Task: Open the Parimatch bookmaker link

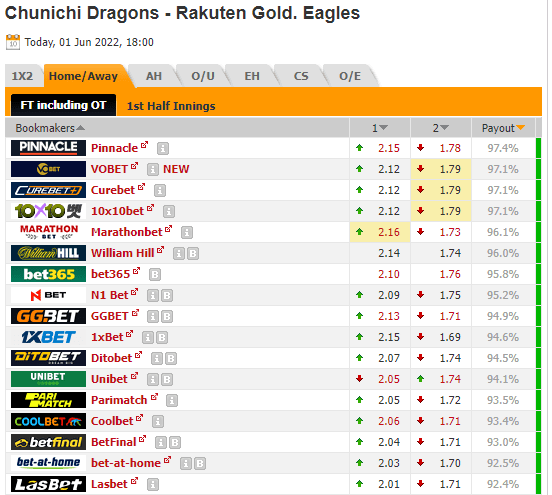Action: tap(119, 400)
